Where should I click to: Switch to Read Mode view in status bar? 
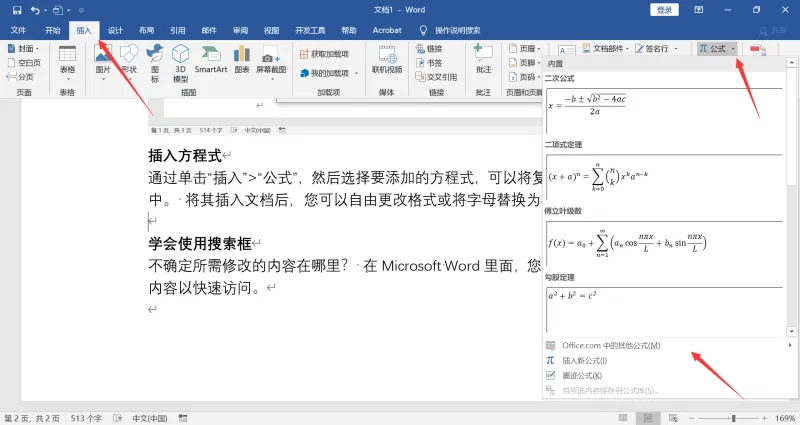[x=622, y=418]
